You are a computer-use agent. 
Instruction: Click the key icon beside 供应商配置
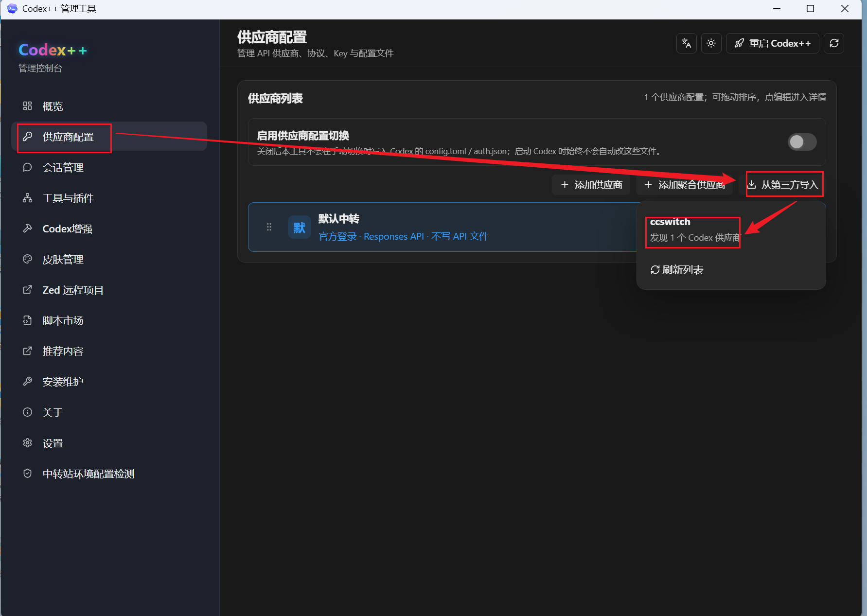pyautogui.click(x=28, y=137)
